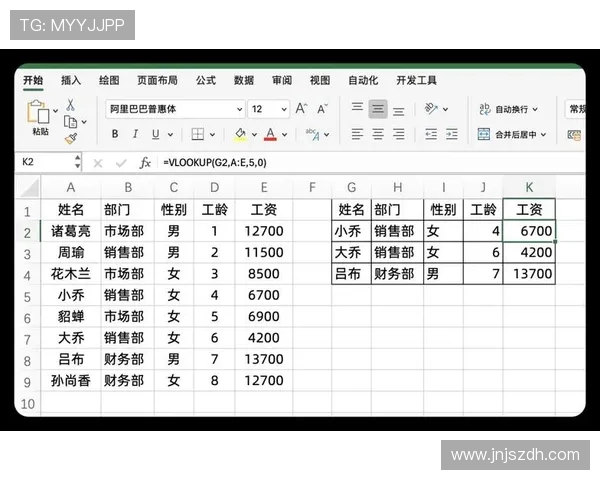Open the number format 常规 dropdown
The height and width of the screenshot is (480, 600).
(575, 109)
